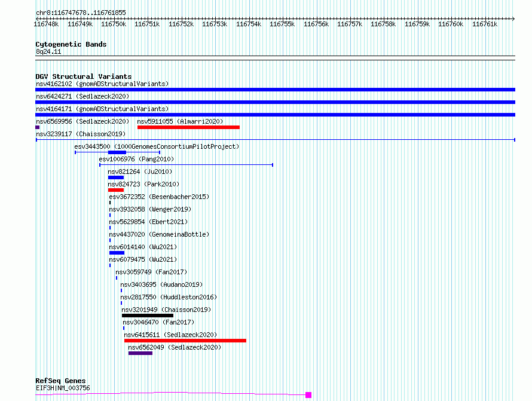Select the esv1006976 Pang2010 label
Screen dimensions: 532x401
pyautogui.click(x=136, y=159)
